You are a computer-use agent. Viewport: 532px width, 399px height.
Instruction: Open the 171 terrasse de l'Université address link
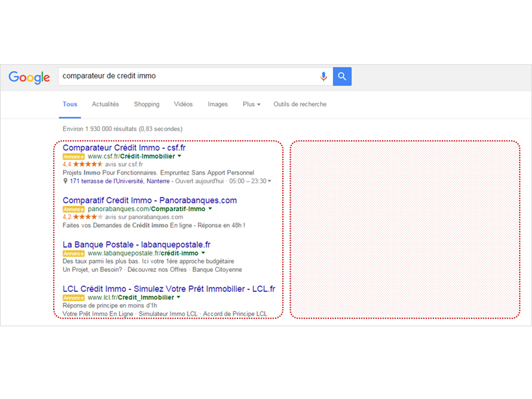119,181
